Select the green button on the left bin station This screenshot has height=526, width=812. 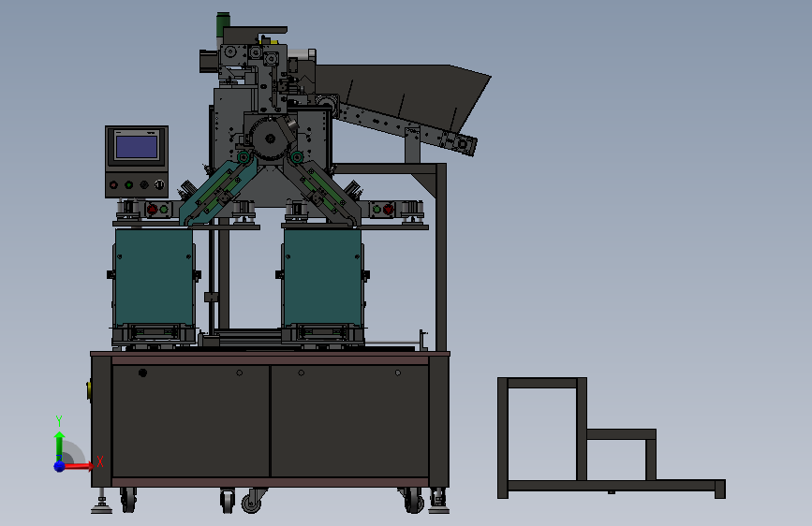(164, 209)
